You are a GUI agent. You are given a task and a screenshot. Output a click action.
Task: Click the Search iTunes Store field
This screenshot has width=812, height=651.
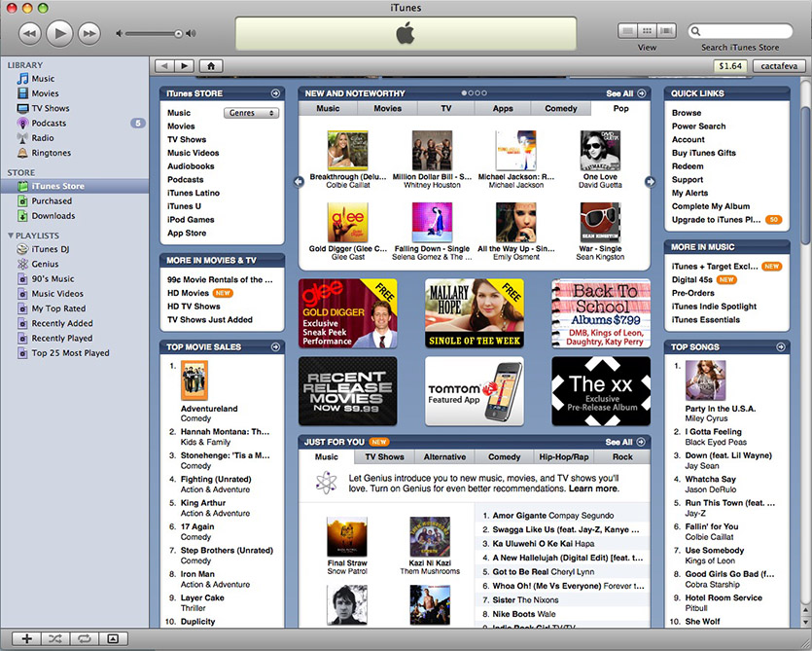747,31
